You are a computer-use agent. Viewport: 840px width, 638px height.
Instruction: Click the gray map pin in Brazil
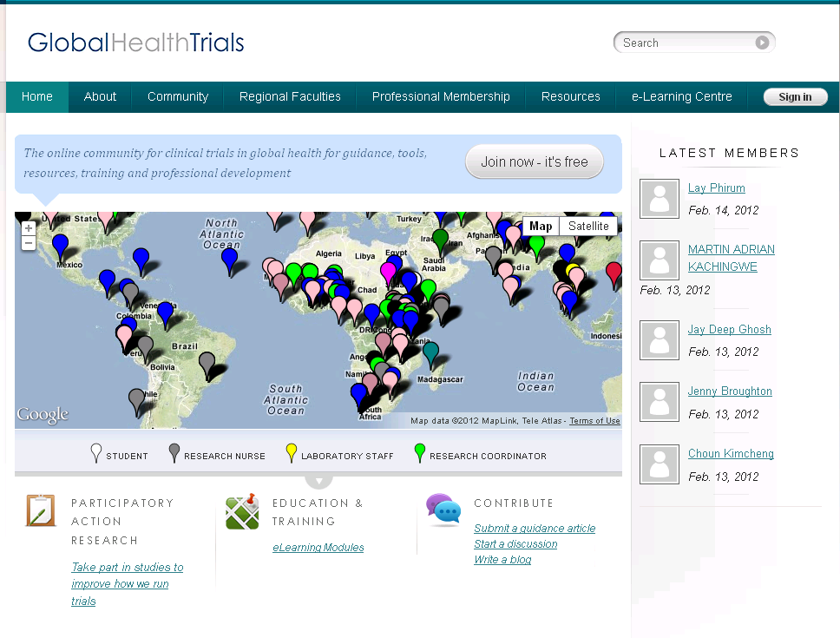point(207,366)
